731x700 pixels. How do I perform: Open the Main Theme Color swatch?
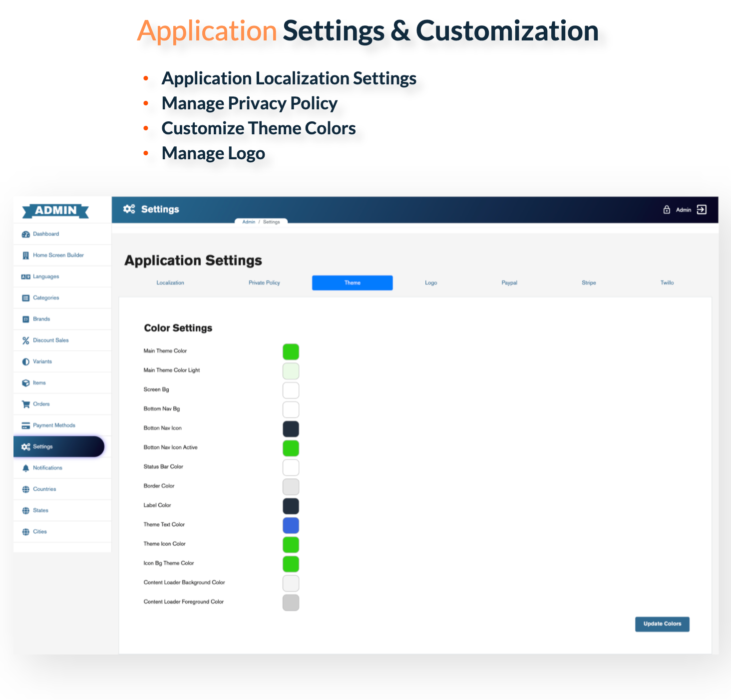(x=291, y=352)
